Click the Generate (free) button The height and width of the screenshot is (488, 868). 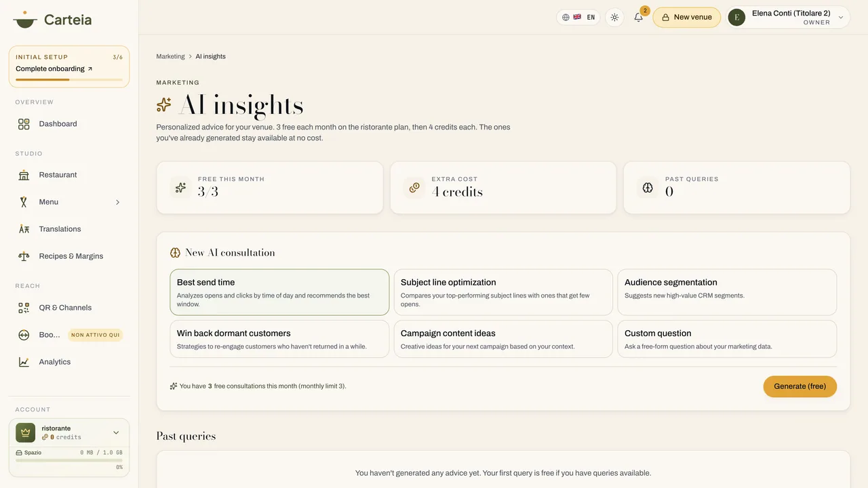pos(800,386)
